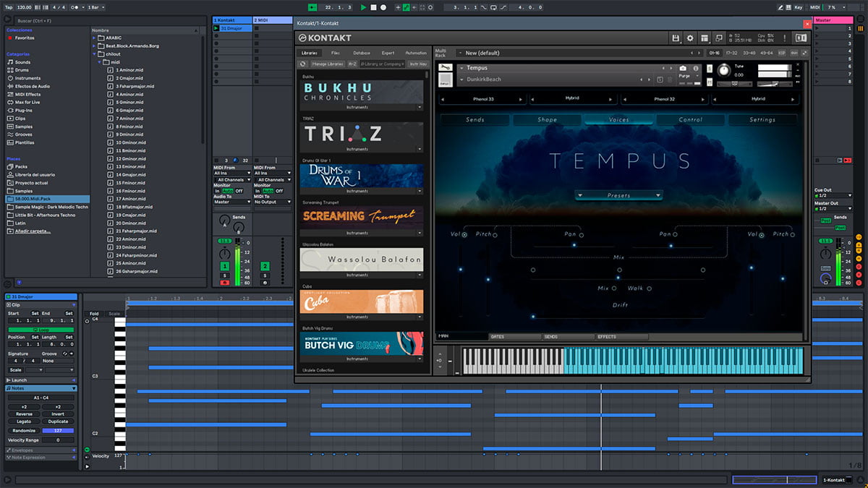
Task: Switch to Kontakt Database tab
Action: click(362, 53)
